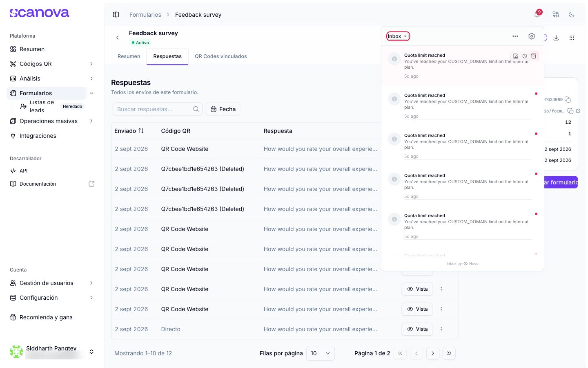
Task: Click the Fecha date filter button
Action: 223,109
